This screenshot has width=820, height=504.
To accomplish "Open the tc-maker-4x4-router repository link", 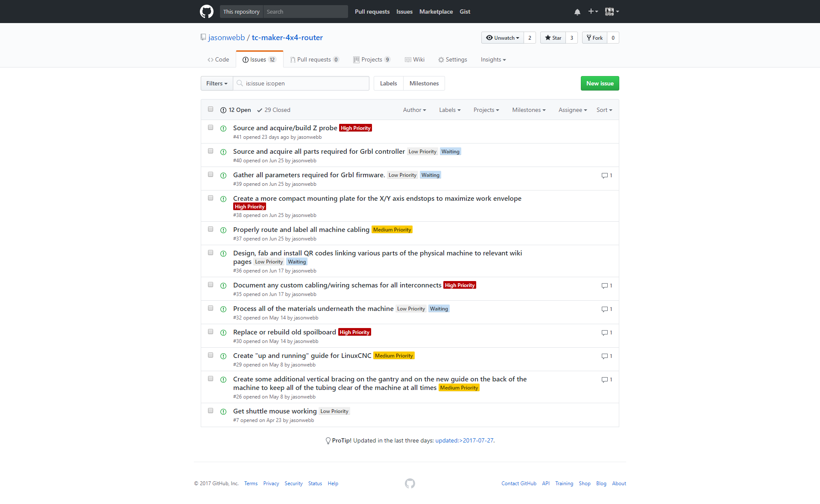I will click(287, 37).
